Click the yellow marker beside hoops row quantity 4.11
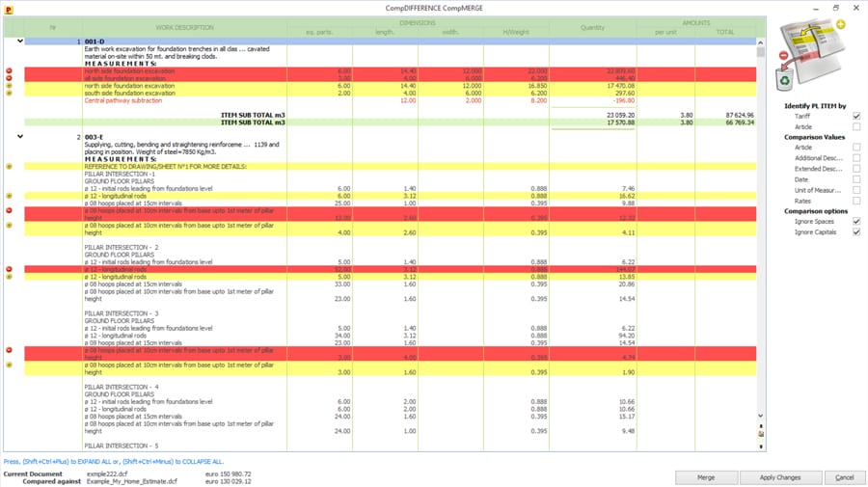Image resolution: width=868 pixels, height=487 pixels. click(x=9, y=226)
